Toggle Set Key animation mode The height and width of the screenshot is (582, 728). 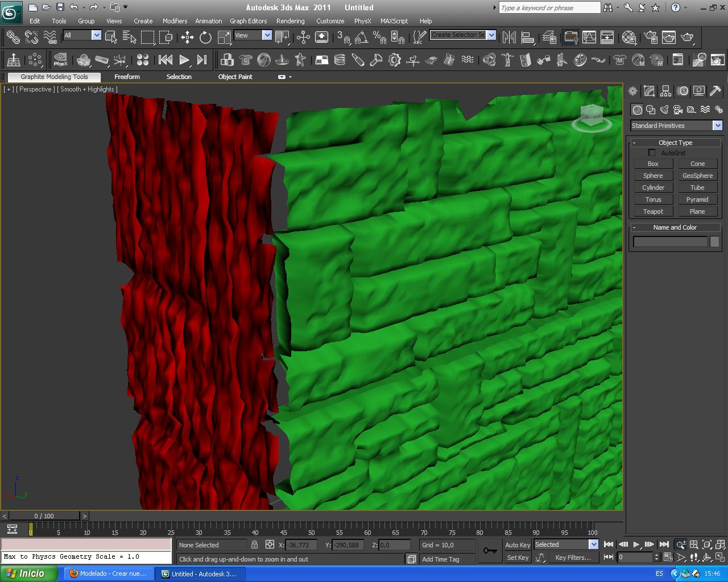pos(518,558)
